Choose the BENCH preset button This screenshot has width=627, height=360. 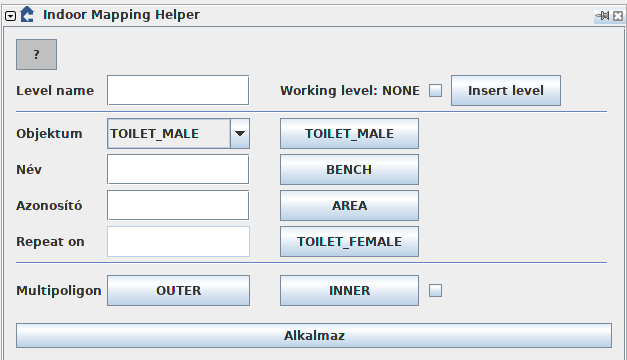coord(349,169)
